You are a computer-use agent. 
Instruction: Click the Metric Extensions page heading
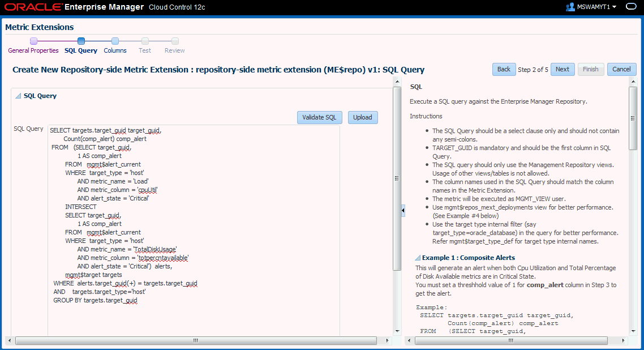(x=40, y=27)
